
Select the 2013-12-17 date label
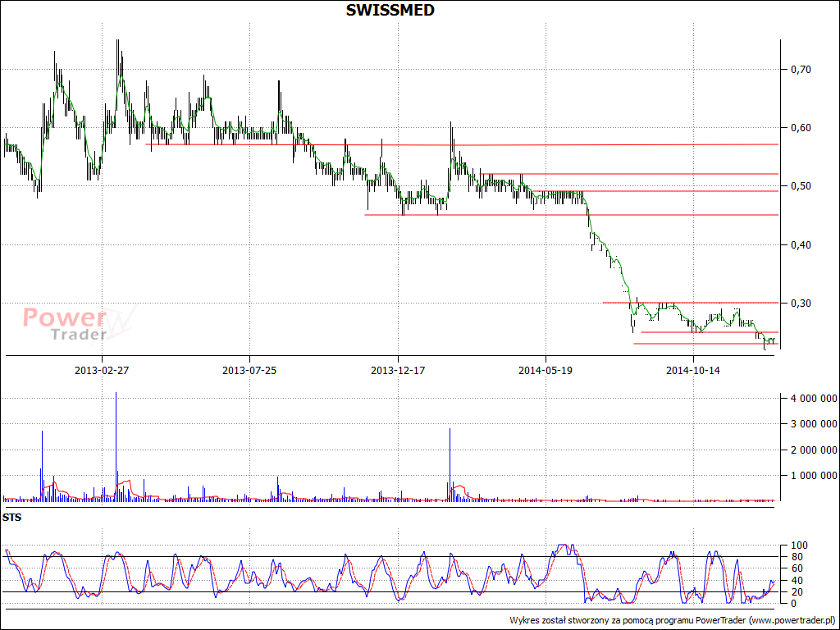pyautogui.click(x=398, y=370)
